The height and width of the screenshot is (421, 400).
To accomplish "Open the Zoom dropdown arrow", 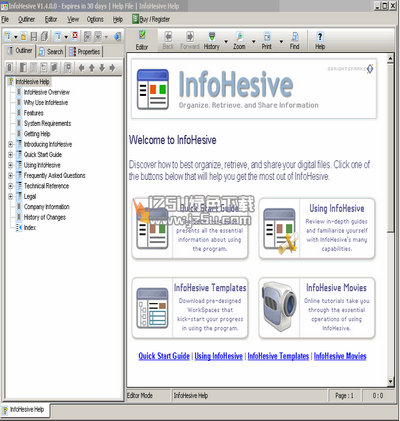I will tap(254, 41).
